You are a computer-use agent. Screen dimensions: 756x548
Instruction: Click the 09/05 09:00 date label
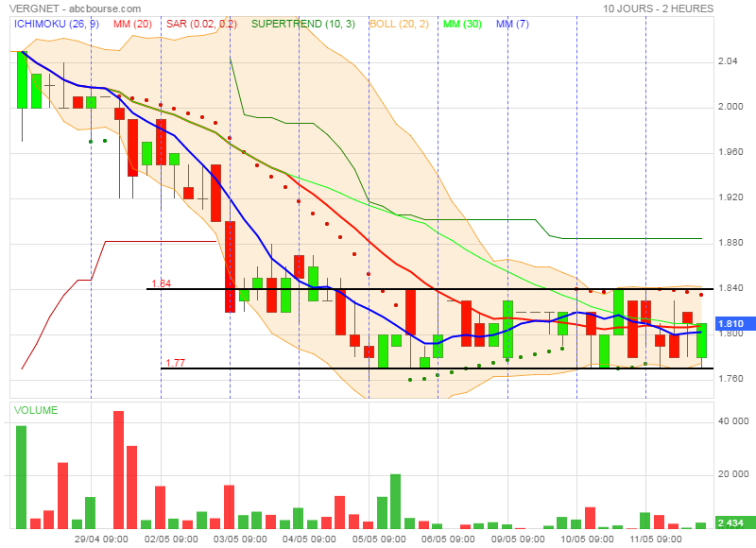[x=518, y=539]
